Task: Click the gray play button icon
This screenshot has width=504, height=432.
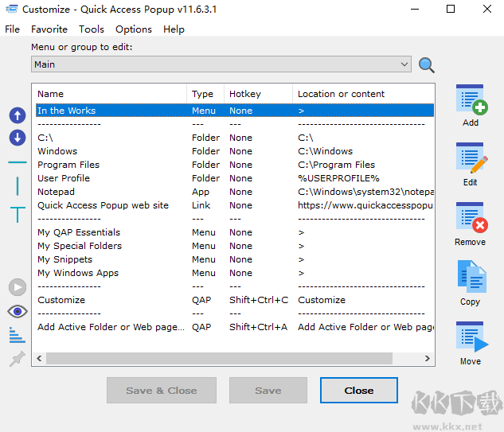Action: pos(18,287)
